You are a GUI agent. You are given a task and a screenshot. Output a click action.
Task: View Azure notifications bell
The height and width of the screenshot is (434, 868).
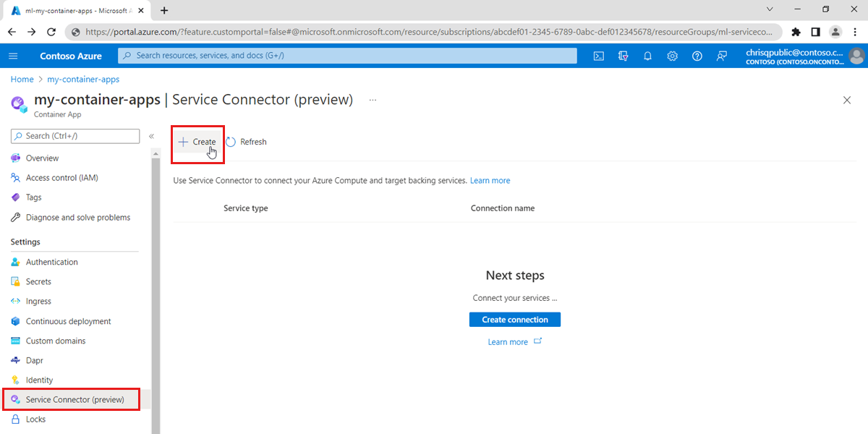point(647,56)
